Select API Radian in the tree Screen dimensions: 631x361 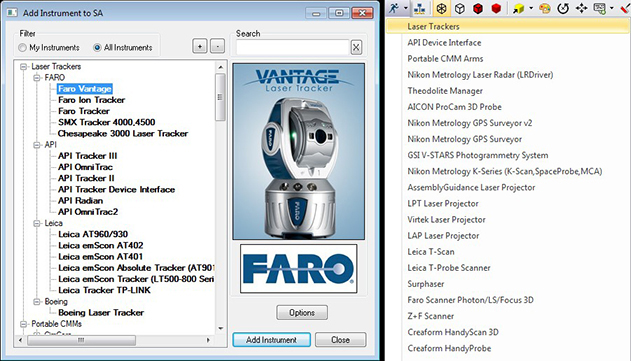pyautogui.click(x=80, y=200)
